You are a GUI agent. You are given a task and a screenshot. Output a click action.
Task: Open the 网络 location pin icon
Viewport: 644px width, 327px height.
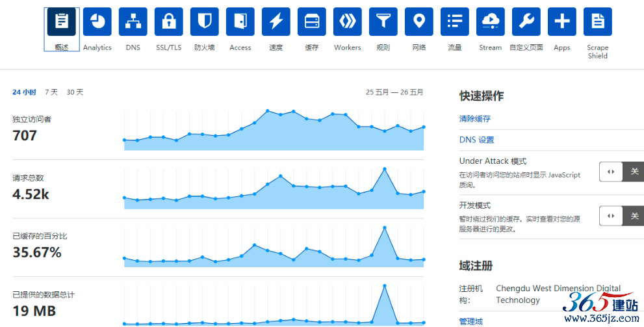tap(419, 21)
